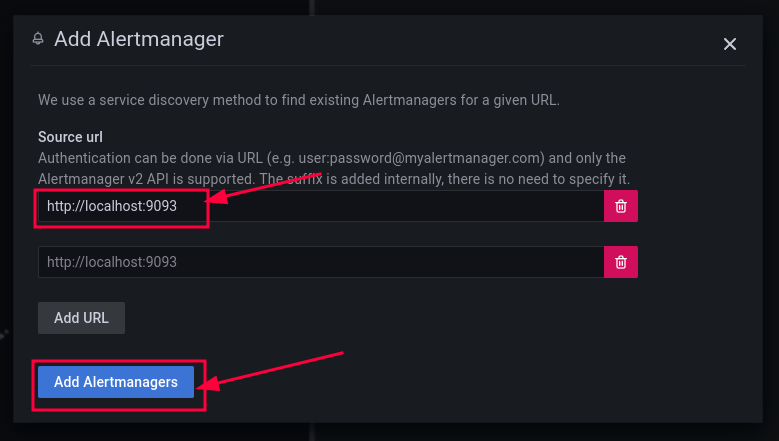Screen dimensions: 779x441
Task: Click the service discovery description sentence
Action: click(x=298, y=100)
